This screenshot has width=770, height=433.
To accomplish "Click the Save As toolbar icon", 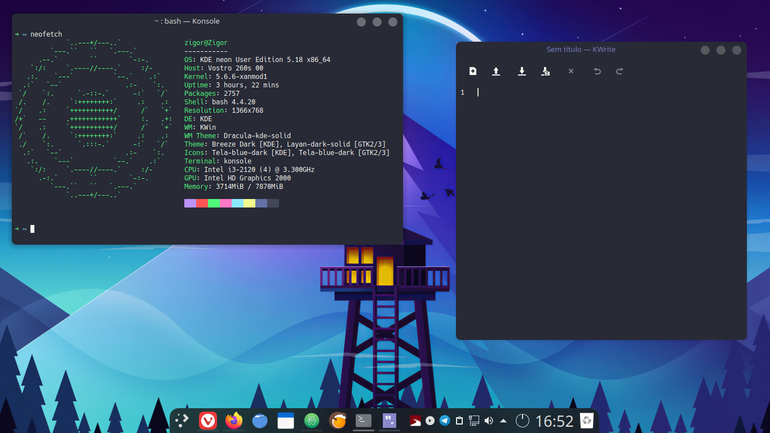I will point(545,71).
